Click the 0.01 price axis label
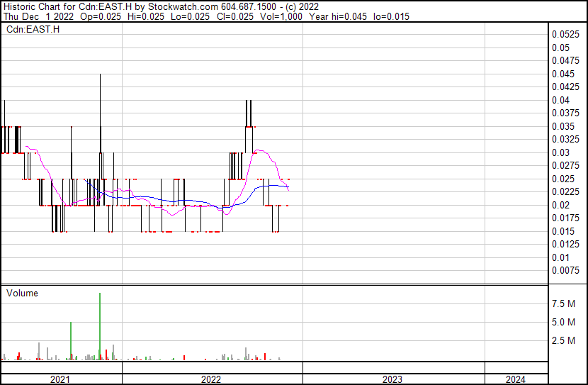Screen dimensions: 588x385 click(560, 258)
